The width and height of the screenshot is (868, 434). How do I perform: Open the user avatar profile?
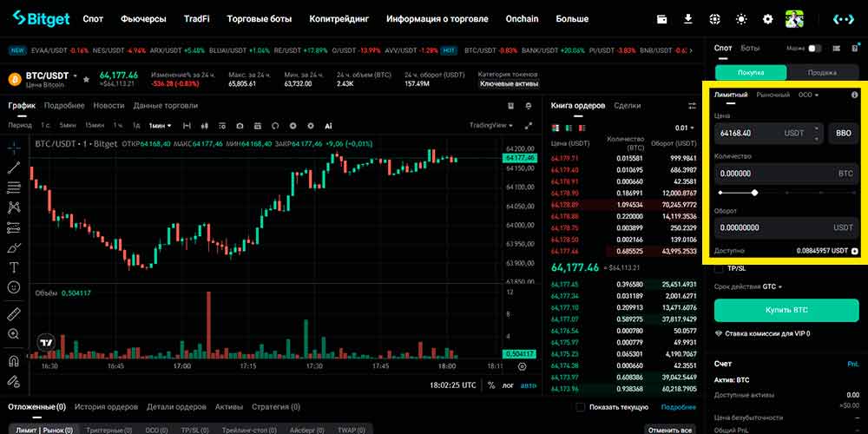pos(794,19)
